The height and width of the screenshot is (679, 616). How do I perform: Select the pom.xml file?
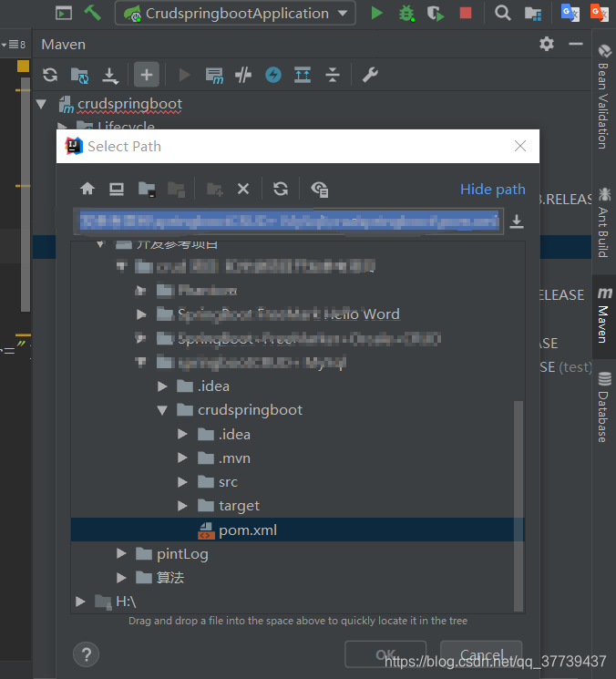(x=297, y=530)
